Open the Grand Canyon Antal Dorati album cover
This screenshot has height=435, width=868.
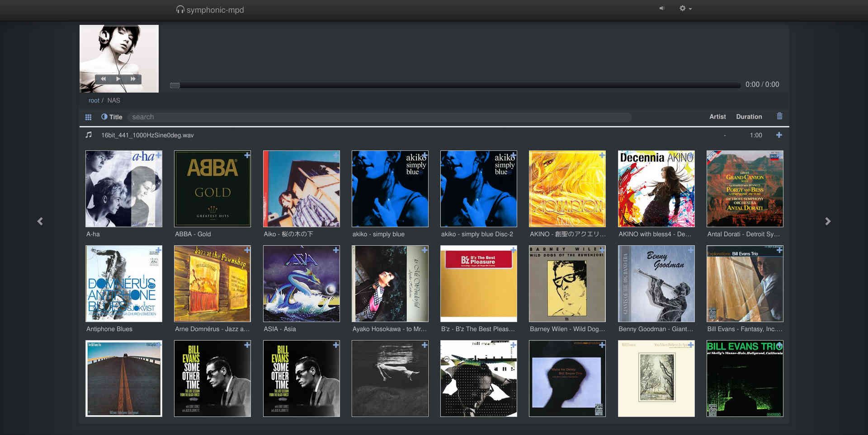point(745,189)
